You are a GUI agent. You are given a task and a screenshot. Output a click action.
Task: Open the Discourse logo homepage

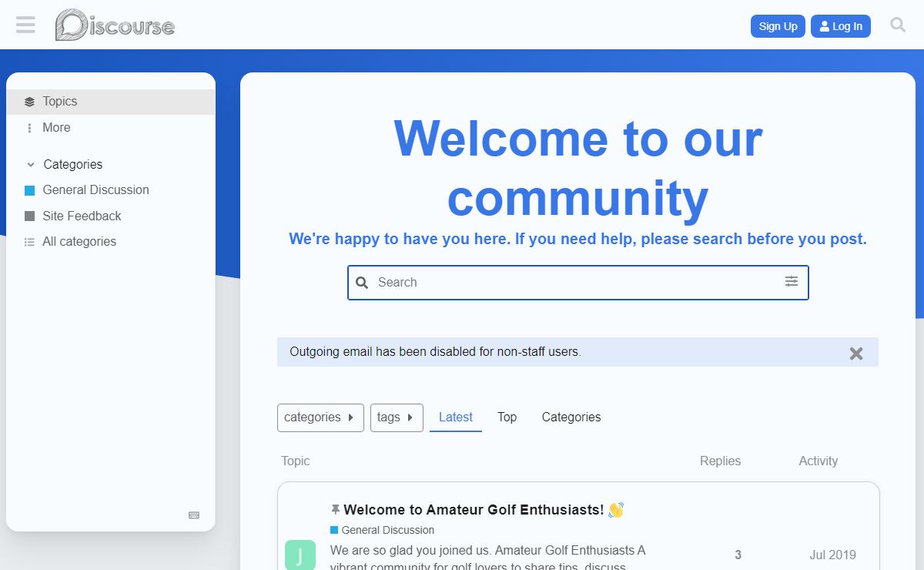[x=115, y=25]
